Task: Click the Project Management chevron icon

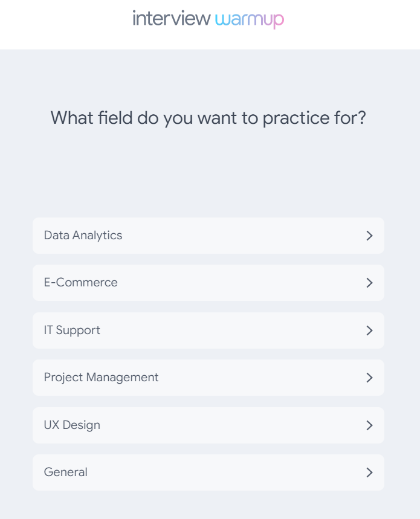Action: pyautogui.click(x=369, y=378)
